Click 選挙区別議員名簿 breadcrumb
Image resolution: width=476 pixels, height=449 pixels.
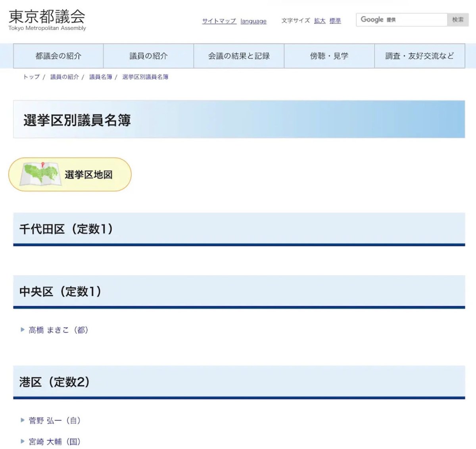point(145,77)
